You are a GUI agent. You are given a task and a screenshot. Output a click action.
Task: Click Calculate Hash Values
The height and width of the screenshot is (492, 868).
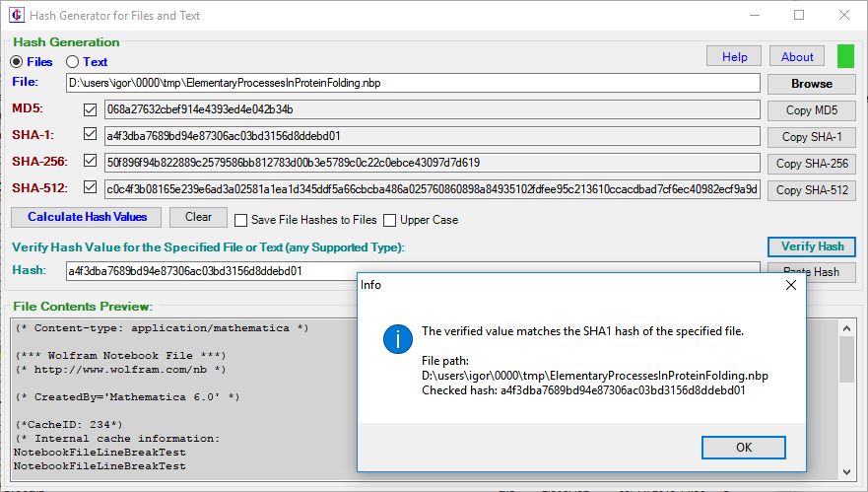tap(87, 217)
